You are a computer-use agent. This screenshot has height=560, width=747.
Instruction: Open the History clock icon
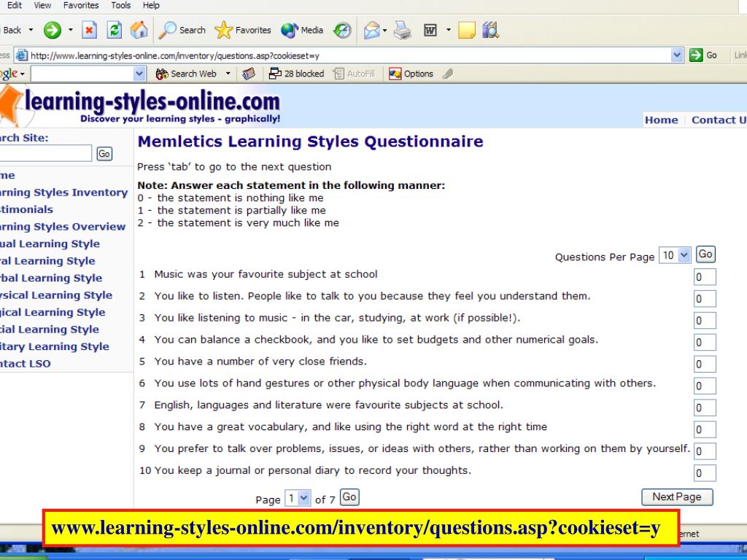pos(342,30)
